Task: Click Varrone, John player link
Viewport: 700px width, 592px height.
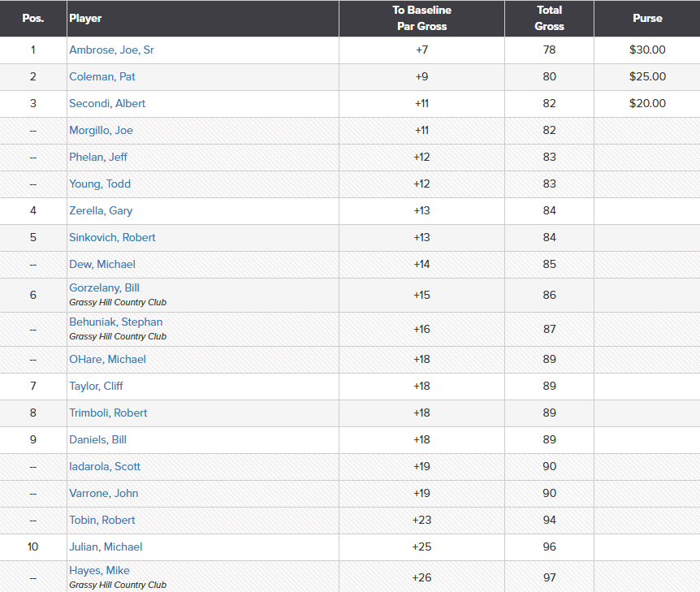Action: (x=103, y=493)
